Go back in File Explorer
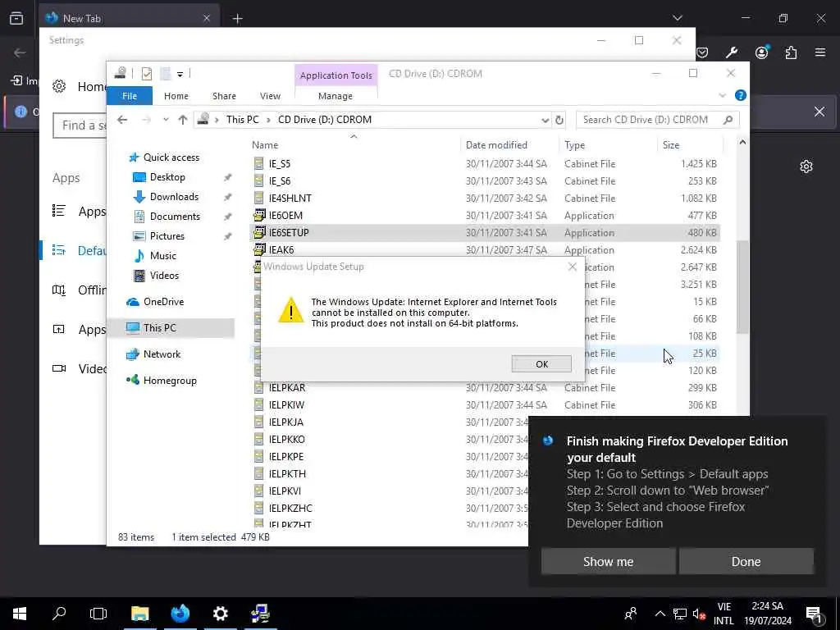This screenshot has width=840, height=630. [122, 120]
